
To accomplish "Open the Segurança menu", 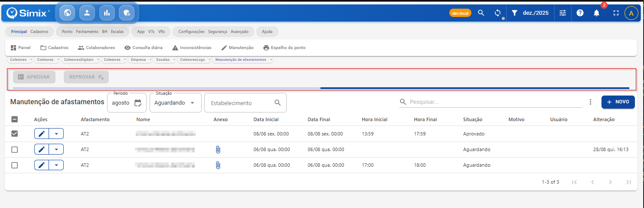I will (x=217, y=32).
